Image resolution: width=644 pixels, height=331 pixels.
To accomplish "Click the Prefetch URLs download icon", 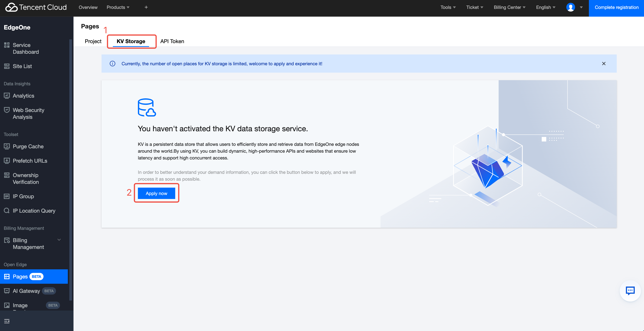I will [x=7, y=161].
